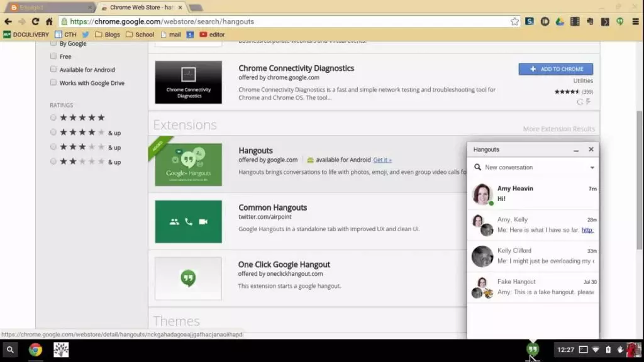Launch Chrome from the shelf
The image size is (644, 362).
35,349
